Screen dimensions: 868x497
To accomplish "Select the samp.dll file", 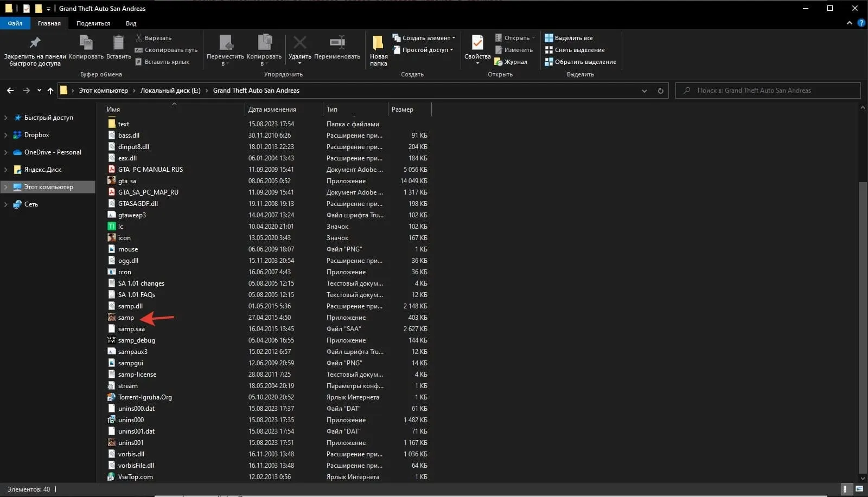I will pyautogui.click(x=130, y=306).
